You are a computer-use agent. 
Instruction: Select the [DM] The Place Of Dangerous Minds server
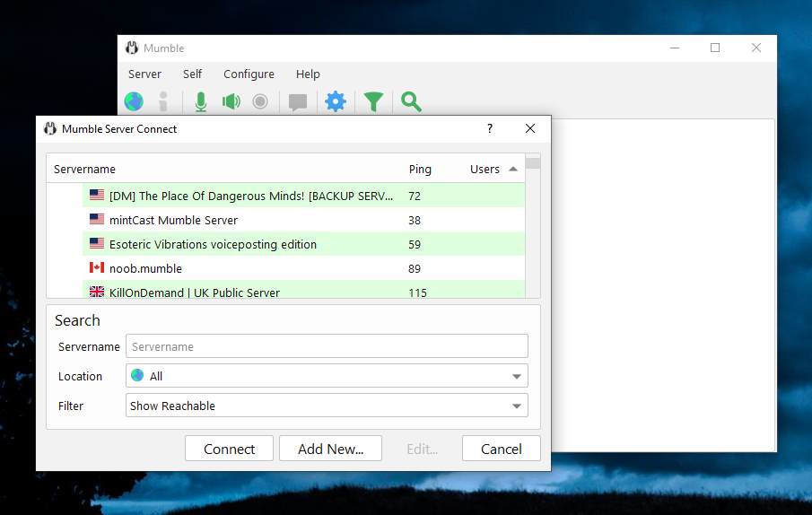(303, 196)
